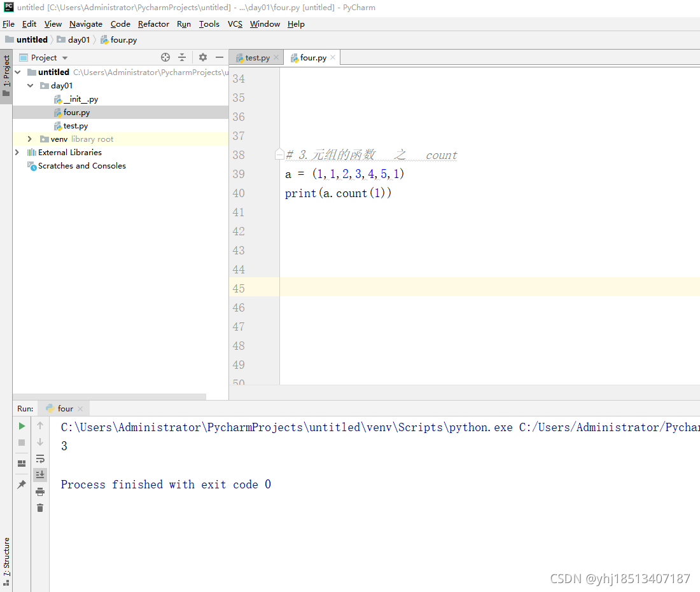Clear console with the trash icon
This screenshot has width=700, height=592.
coord(40,507)
